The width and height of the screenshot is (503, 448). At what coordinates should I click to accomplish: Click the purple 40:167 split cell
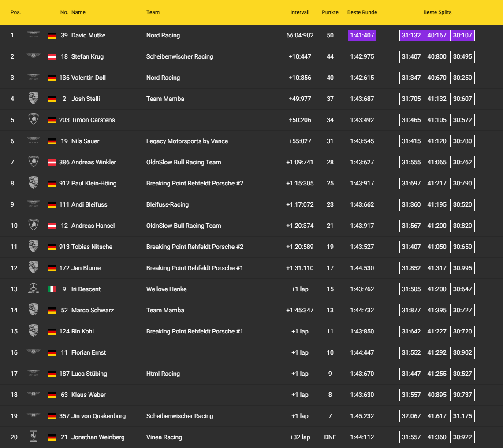pyautogui.click(x=437, y=35)
